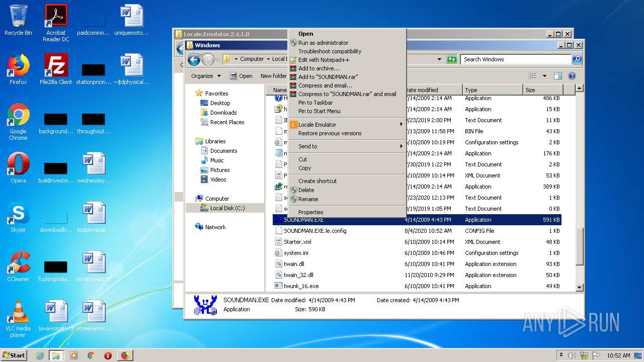The width and height of the screenshot is (644, 362).
Task: Launch Opera browser desktop icon
Action: [18, 168]
